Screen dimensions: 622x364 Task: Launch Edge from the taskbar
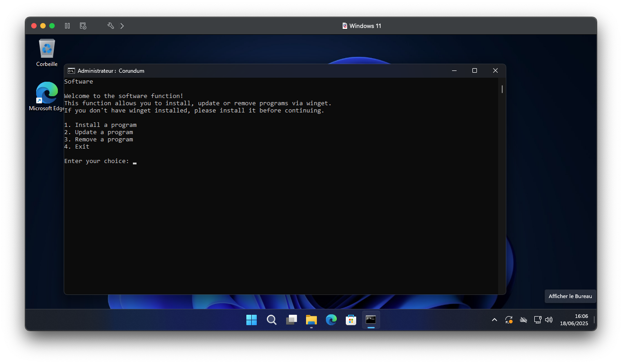coord(331,320)
